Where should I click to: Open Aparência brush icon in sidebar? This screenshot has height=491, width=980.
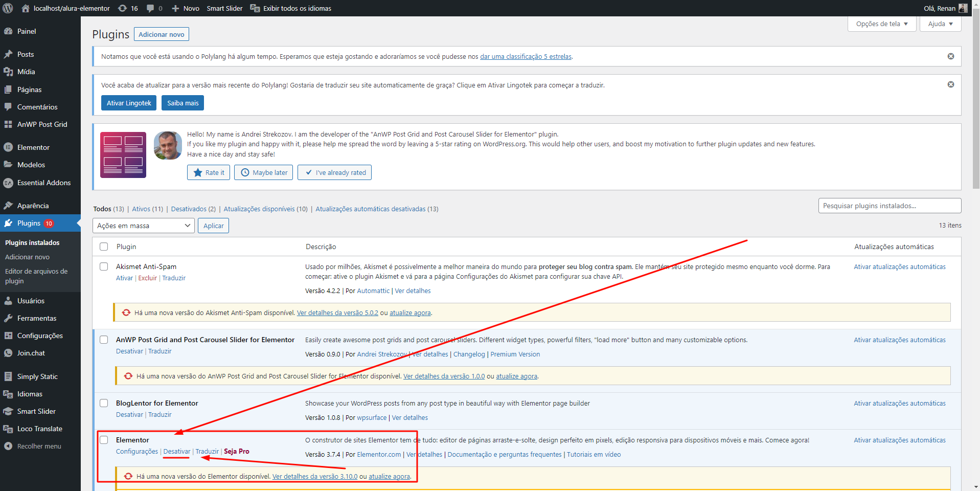point(8,206)
